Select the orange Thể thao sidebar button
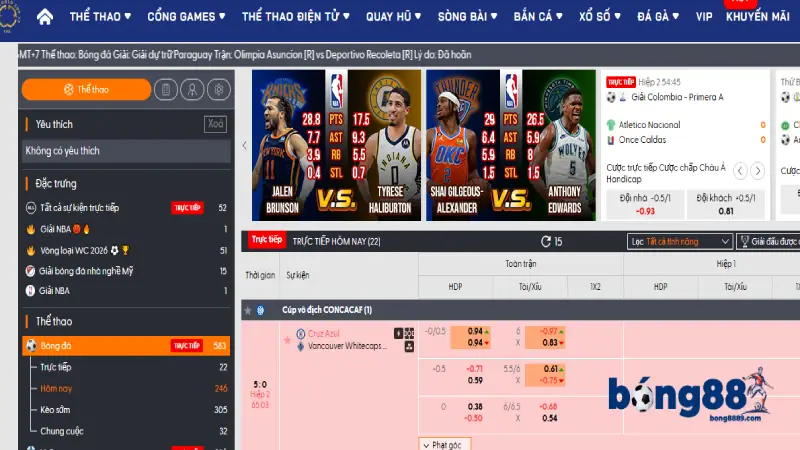The width and height of the screenshot is (800, 450). pos(86,90)
